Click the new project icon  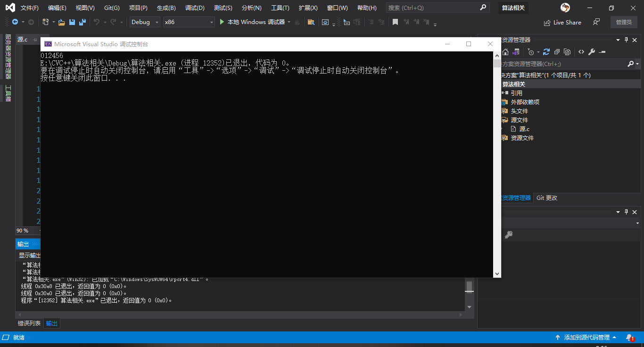click(x=46, y=22)
